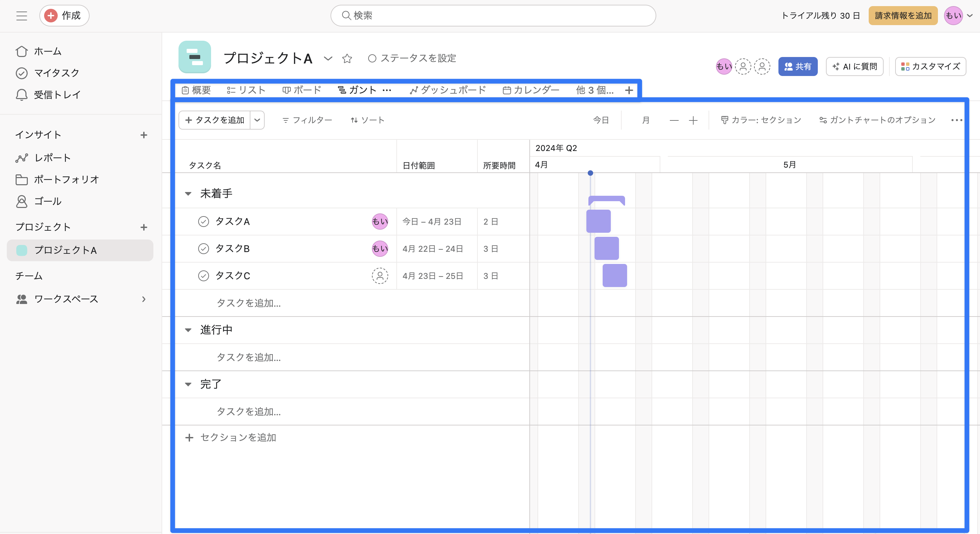Focus the 検索 search field
Screen dimensions: 980x534
click(x=493, y=16)
